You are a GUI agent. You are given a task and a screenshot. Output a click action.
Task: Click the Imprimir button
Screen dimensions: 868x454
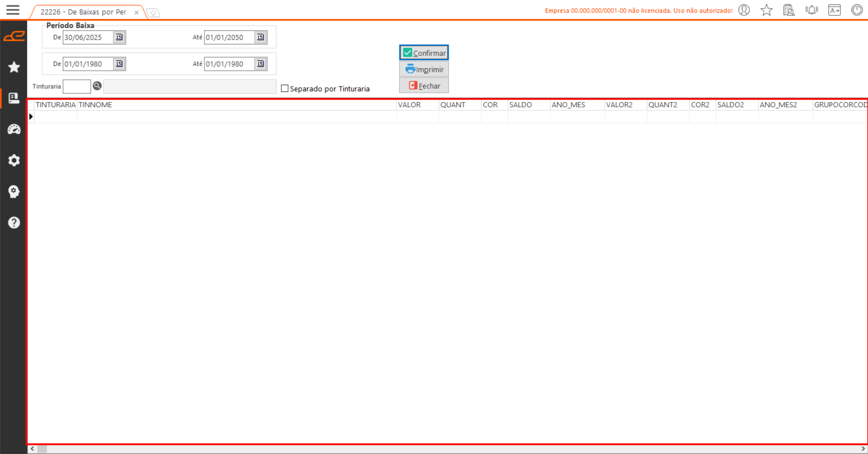[424, 69]
